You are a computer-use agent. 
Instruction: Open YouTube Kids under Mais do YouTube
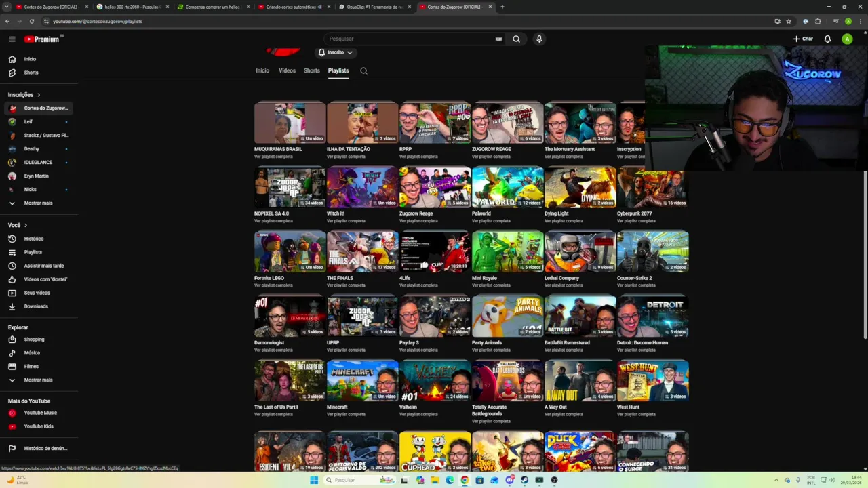click(39, 426)
